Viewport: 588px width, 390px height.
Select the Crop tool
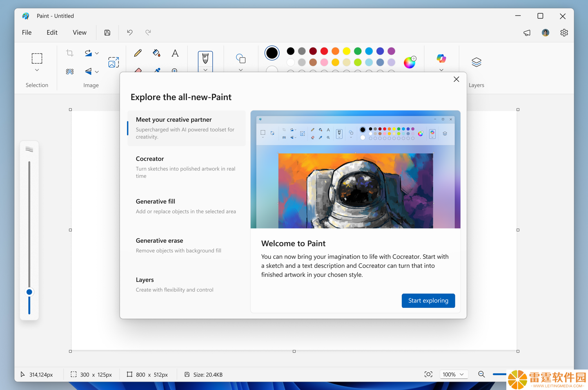(x=70, y=53)
